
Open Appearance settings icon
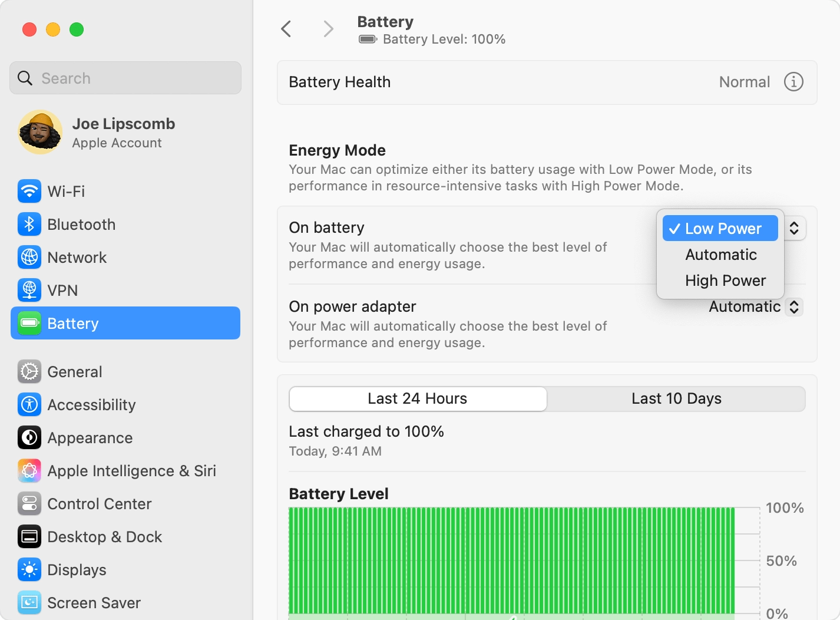29,437
